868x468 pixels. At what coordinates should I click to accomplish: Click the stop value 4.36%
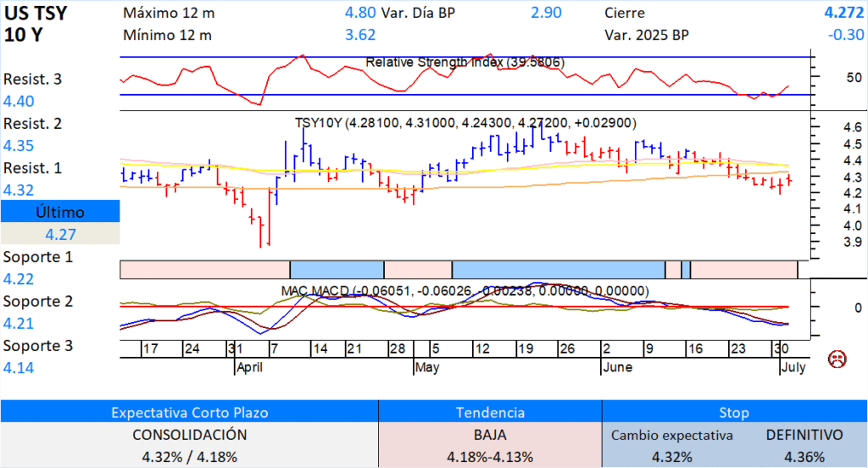pyautogui.click(x=804, y=457)
